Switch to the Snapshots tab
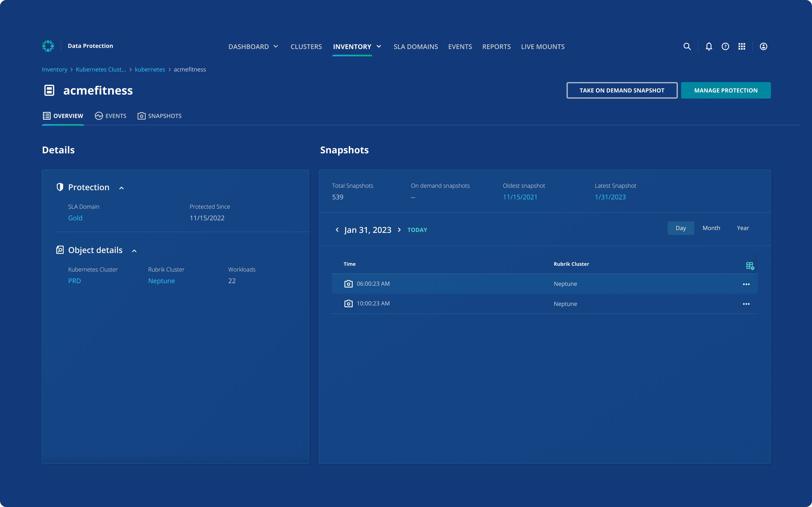Viewport: 812px width, 507px height. pos(160,116)
